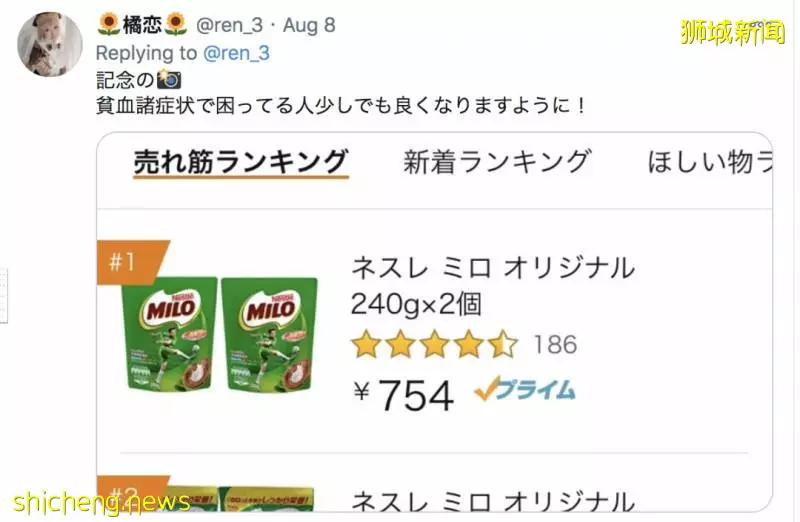Open the second ネスレ ミロ オリジナル listing

(x=493, y=500)
